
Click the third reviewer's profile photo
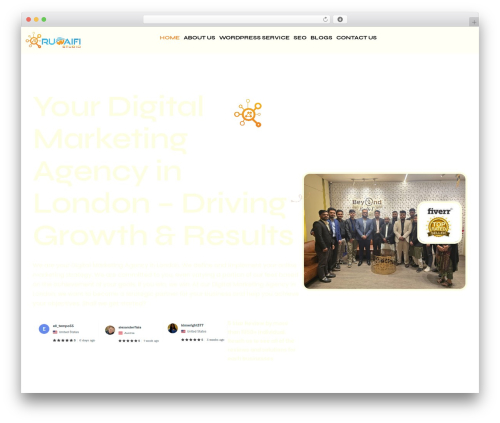click(172, 328)
